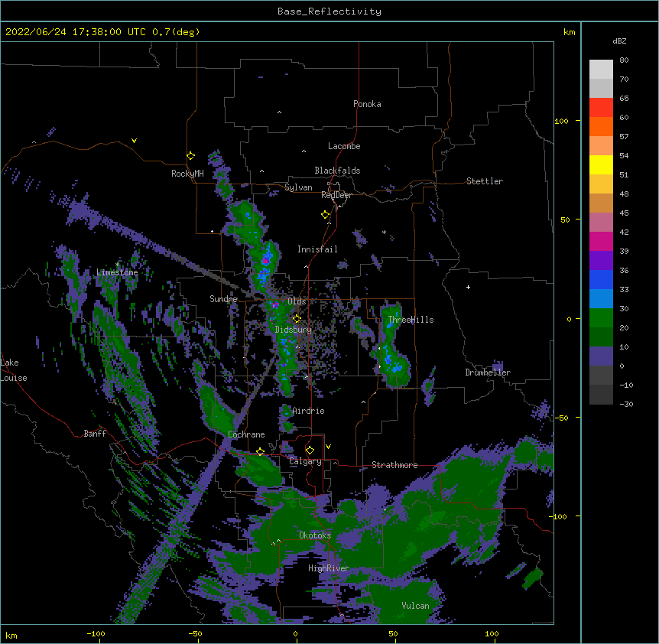This screenshot has width=659, height=644.
Task: Click the yellow diamond marker south of RedDeer
Action: pyautogui.click(x=326, y=215)
